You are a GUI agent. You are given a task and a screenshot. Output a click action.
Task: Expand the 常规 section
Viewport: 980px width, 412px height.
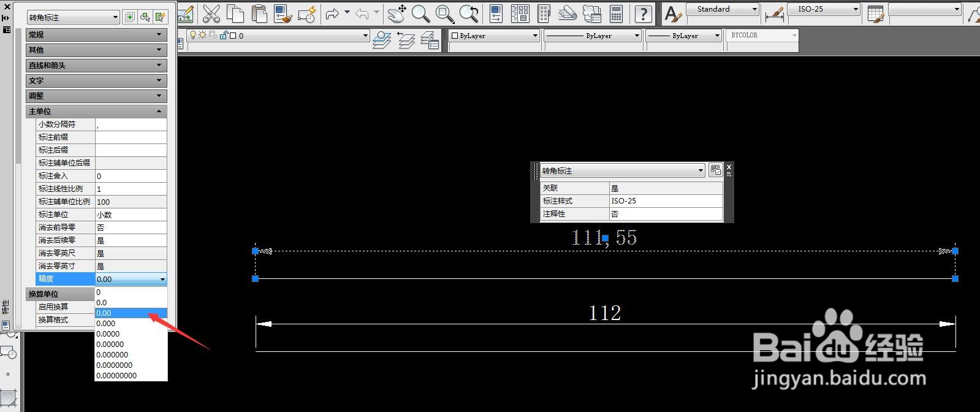pyautogui.click(x=96, y=35)
